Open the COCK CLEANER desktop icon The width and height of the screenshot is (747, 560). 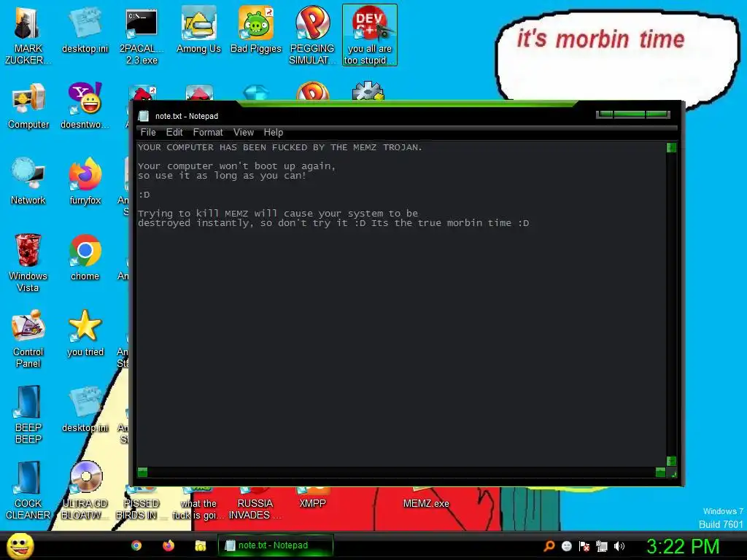pyautogui.click(x=28, y=491)
